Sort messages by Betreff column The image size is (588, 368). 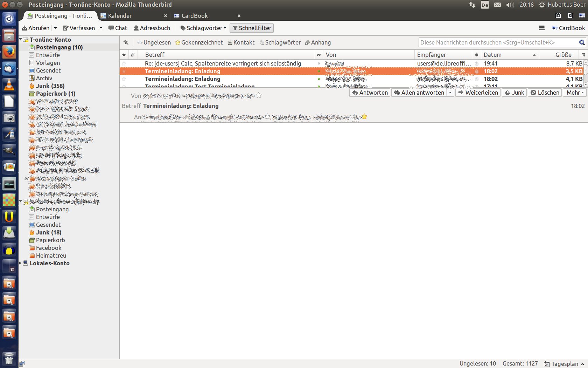(x=225, y=55)
